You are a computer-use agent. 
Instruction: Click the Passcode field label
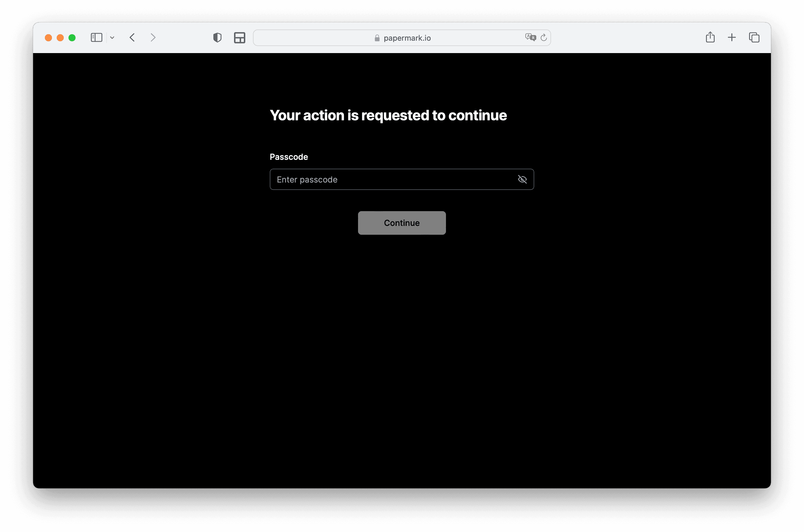pos(289,157)
